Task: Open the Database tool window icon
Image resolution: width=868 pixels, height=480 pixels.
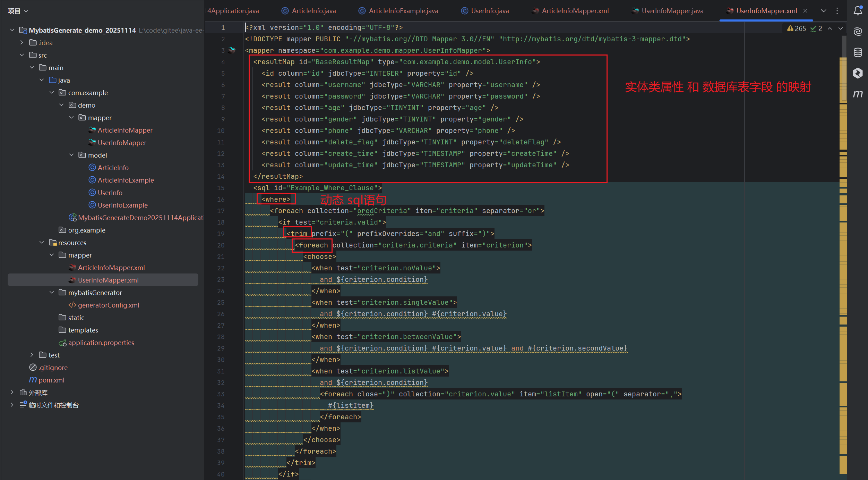Action: (x=858, y=52)
